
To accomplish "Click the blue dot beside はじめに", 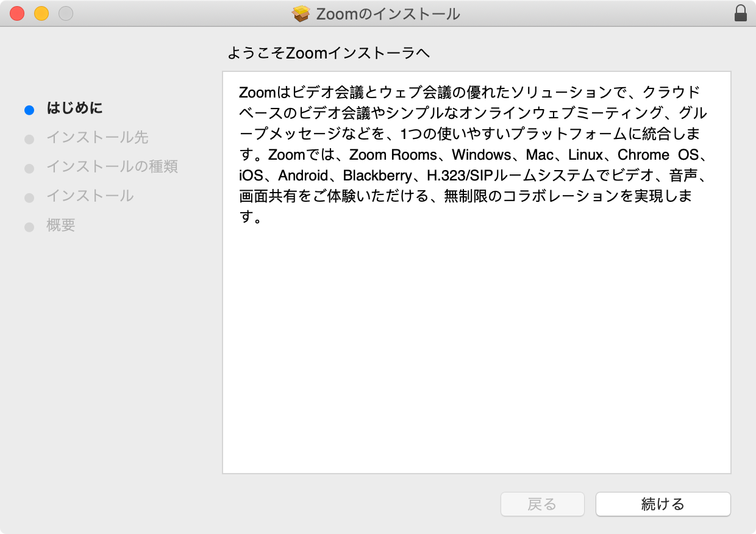I will coord(29,109).
